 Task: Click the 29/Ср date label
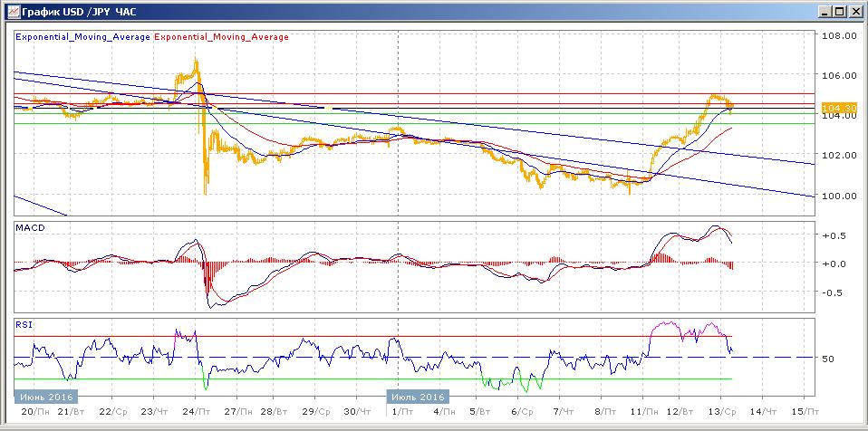pos(316,412)
